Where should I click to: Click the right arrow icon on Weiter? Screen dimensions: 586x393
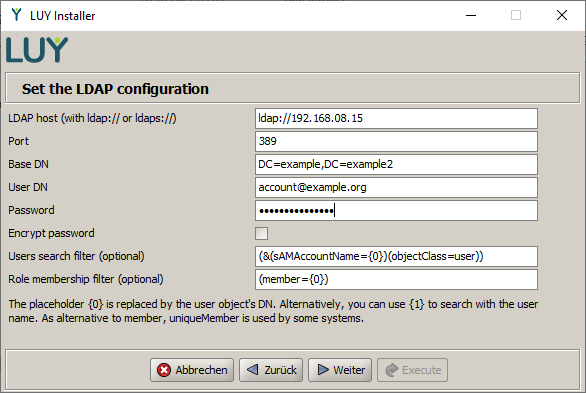pos(323,370)
